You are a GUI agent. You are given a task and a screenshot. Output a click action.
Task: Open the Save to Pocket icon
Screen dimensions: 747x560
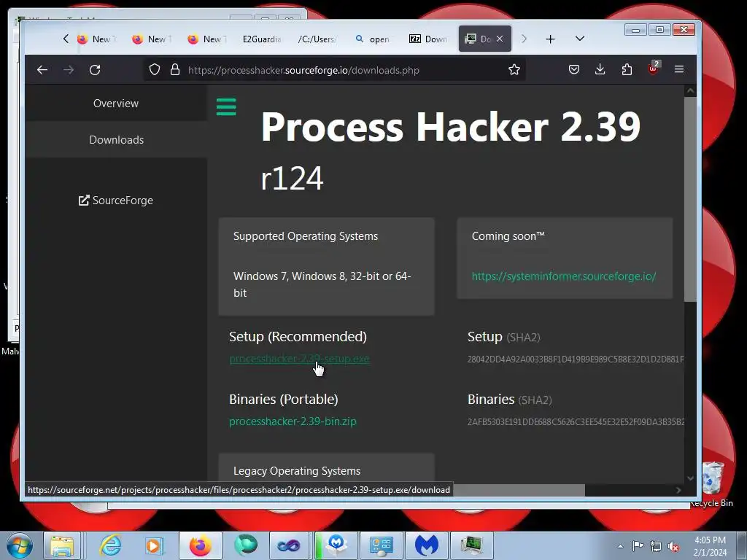click(x=574, y=70)
